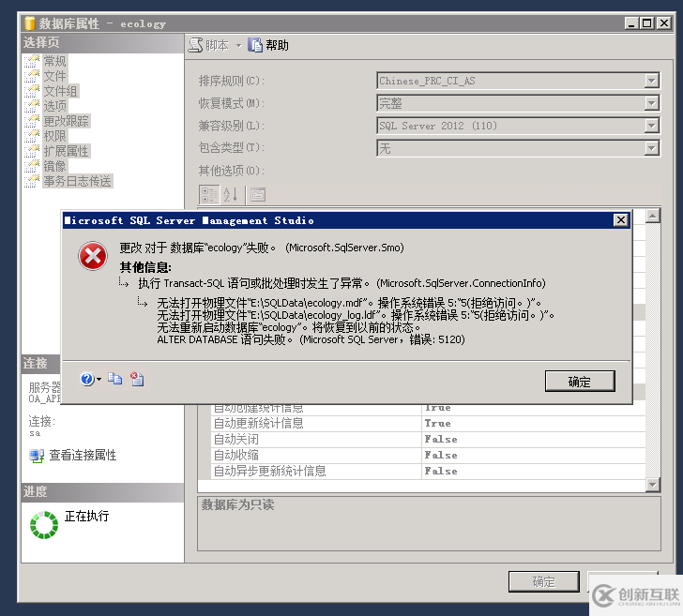Click the 查看连接属性 link

coord(83,456)
